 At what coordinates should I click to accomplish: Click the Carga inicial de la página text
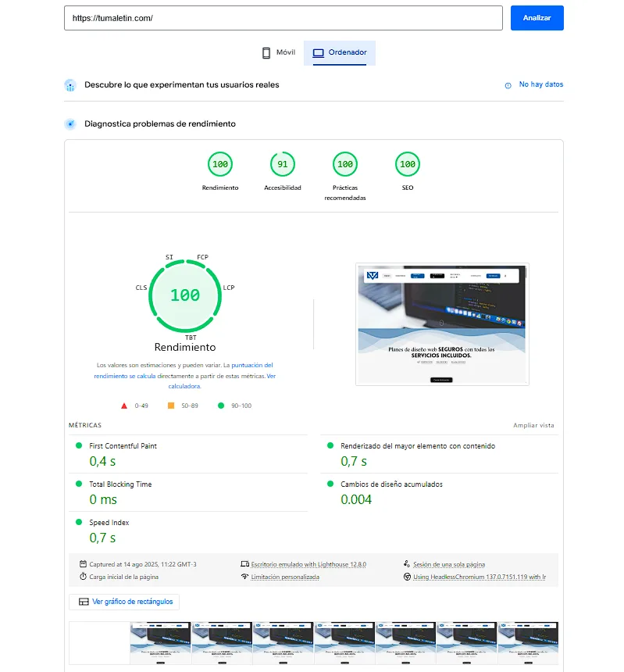pyautogui.click(x=123, y=577)
